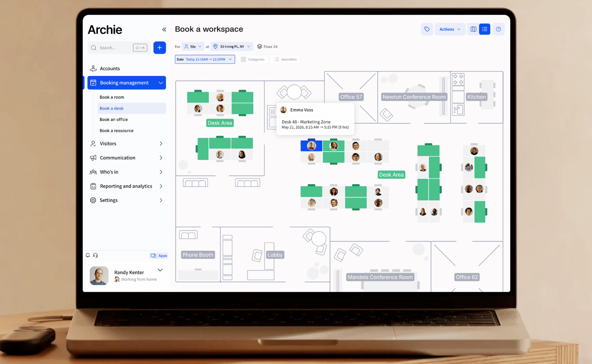Select Book a room in the sidebar
The height and width of the screenshot is (364, 592).
click(x=112, y=97)
